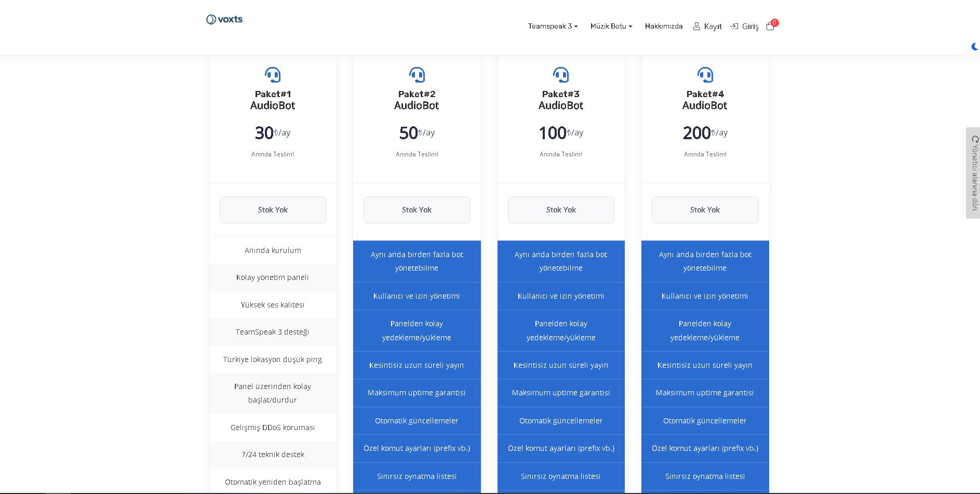Viewport: 980px width, 494px height.
Task: Click Paket#3 Sınırsız oynatma listesi row
Action: (x=561, y=476)
